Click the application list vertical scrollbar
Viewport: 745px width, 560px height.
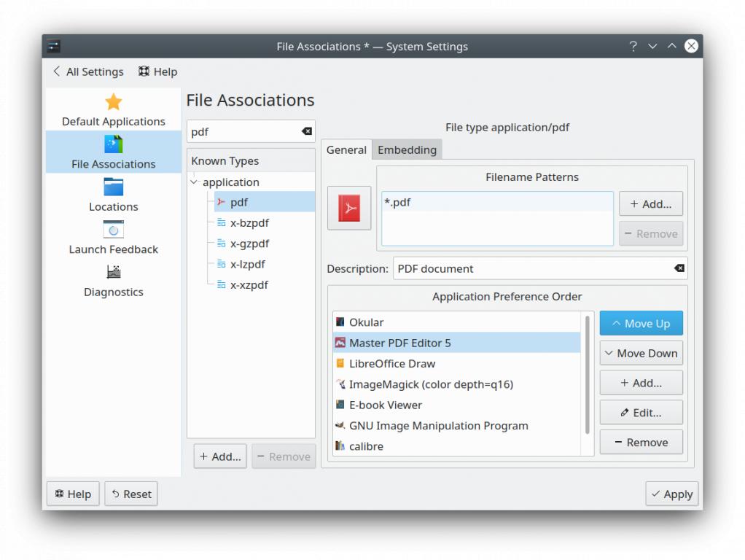pyautogui.click(x=588, y=372)
